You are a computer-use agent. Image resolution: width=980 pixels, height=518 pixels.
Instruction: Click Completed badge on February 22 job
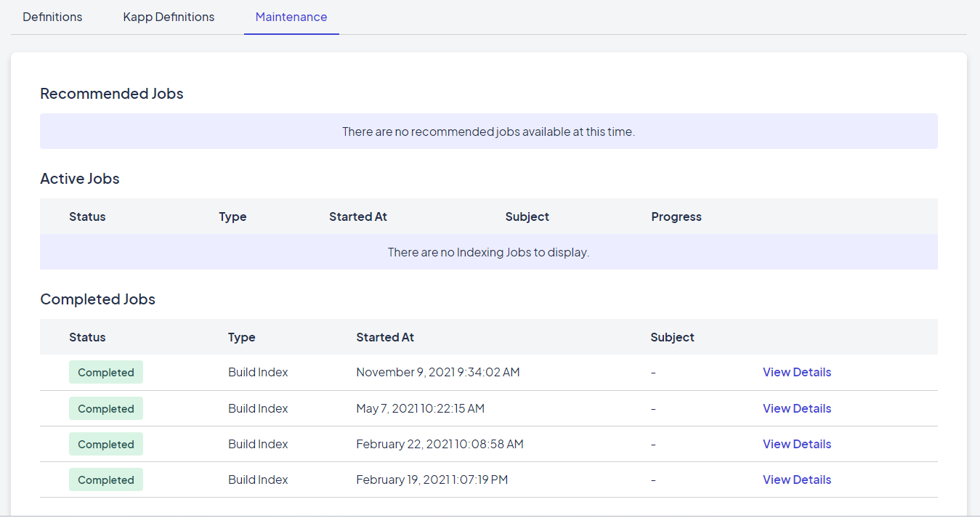coord(106,444)
